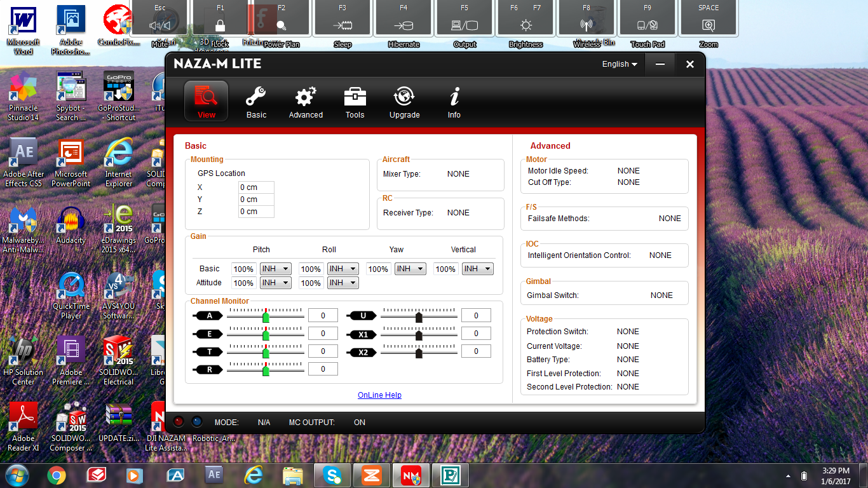Open Adobe Photoshop desktop shortcut
Image resolution: width=868 pixels, height=488 pixels.
71,30
